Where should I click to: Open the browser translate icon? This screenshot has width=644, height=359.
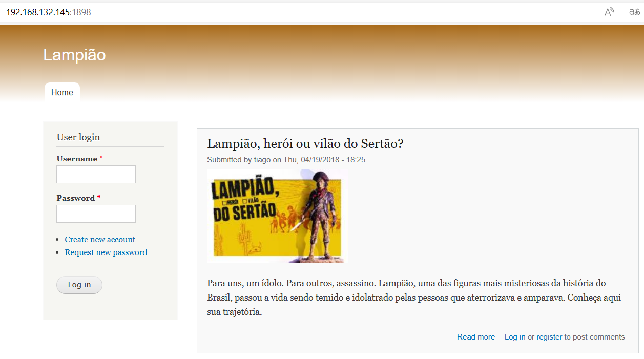(x=635, y=12)
